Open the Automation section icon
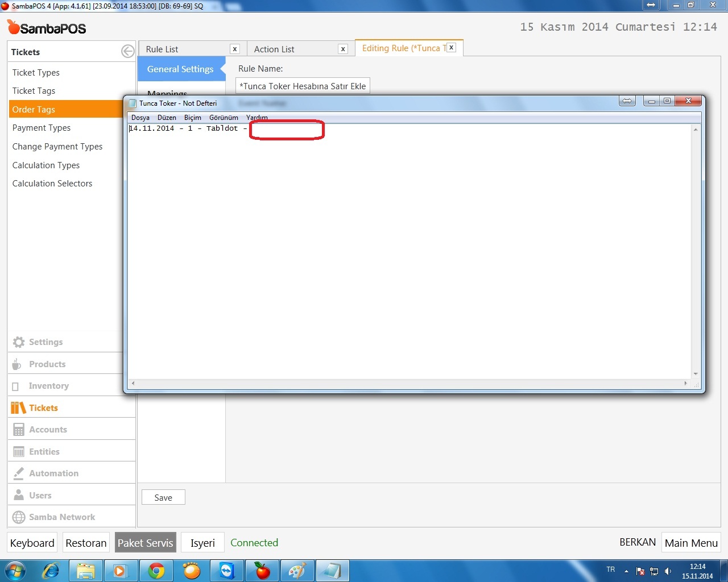 click(18, 473)
